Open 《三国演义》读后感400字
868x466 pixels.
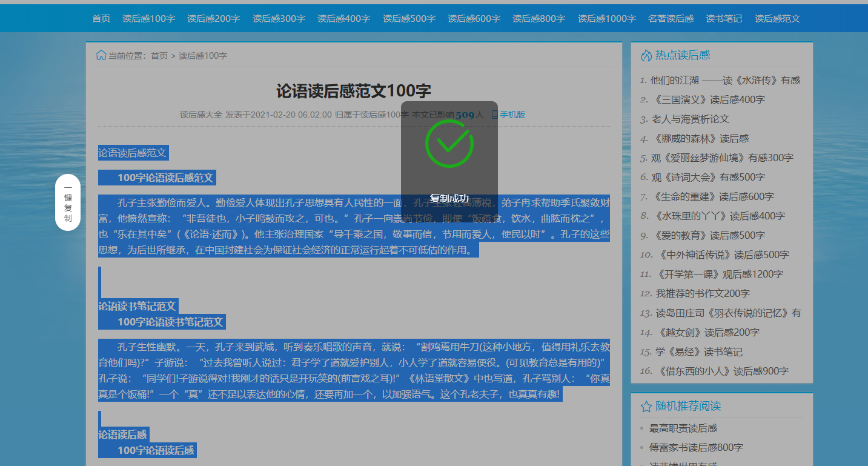pos(707,99)
